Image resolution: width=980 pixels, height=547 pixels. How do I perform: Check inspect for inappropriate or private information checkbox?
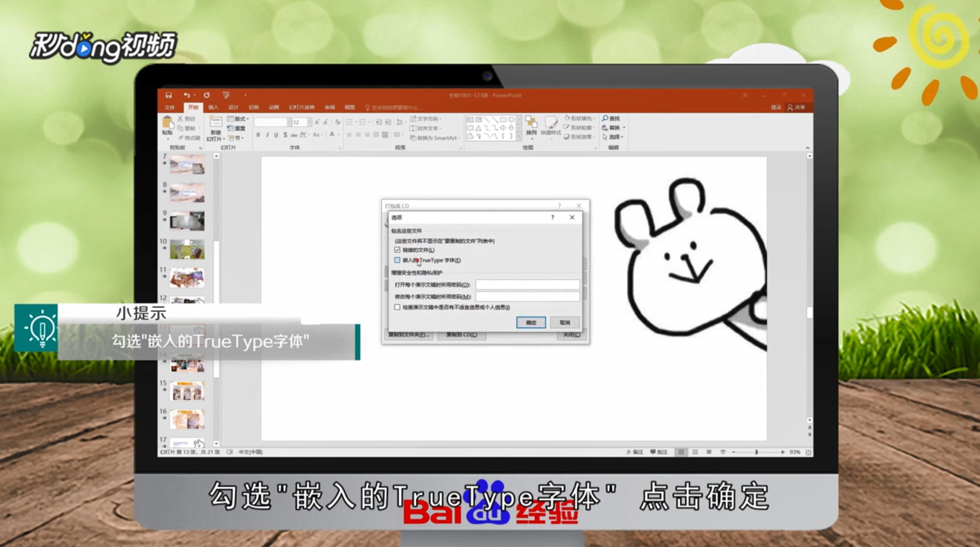[x=397, y=307]
